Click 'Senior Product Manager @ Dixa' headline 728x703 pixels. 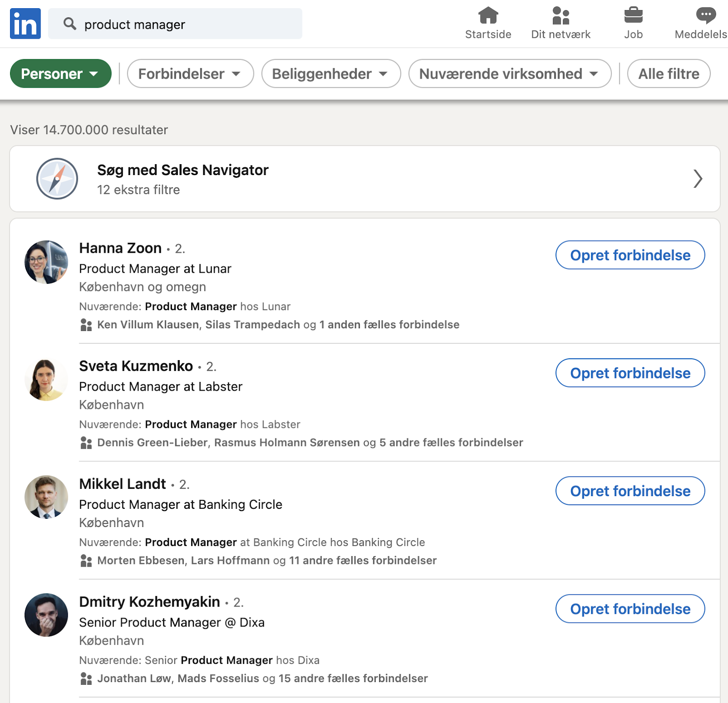pos(172,622)
